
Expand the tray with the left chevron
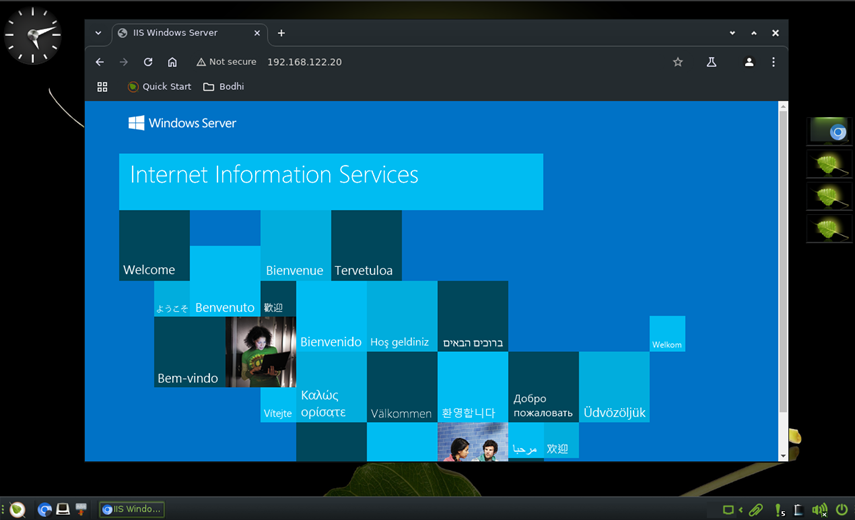(740, 510)
